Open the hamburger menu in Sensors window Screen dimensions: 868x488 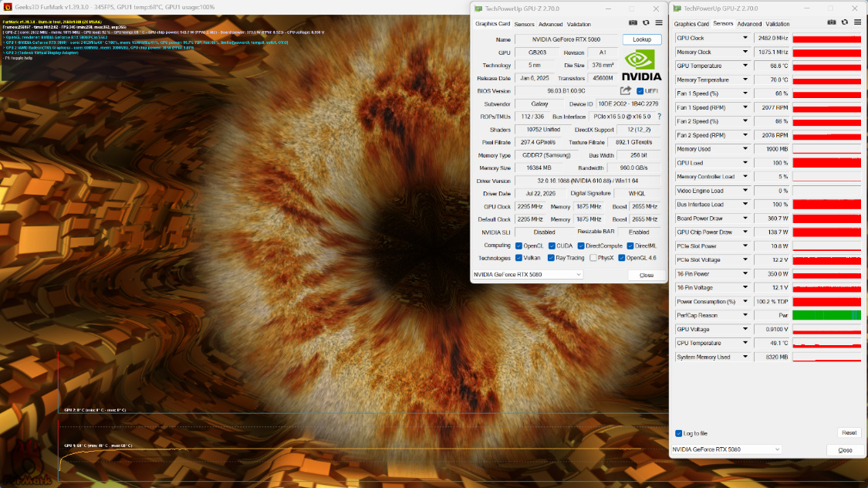(x=857, y=22)
